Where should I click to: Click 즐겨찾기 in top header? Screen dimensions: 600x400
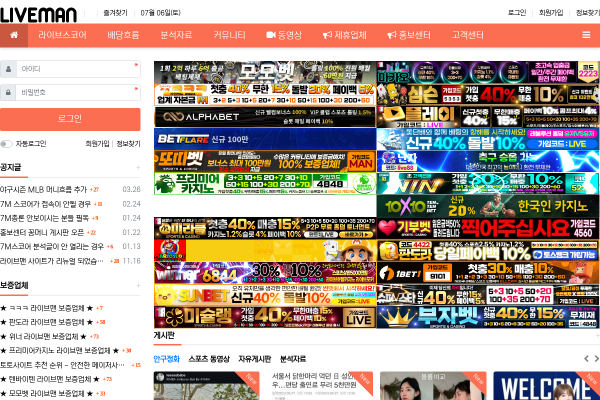click(x=115, y=13)
